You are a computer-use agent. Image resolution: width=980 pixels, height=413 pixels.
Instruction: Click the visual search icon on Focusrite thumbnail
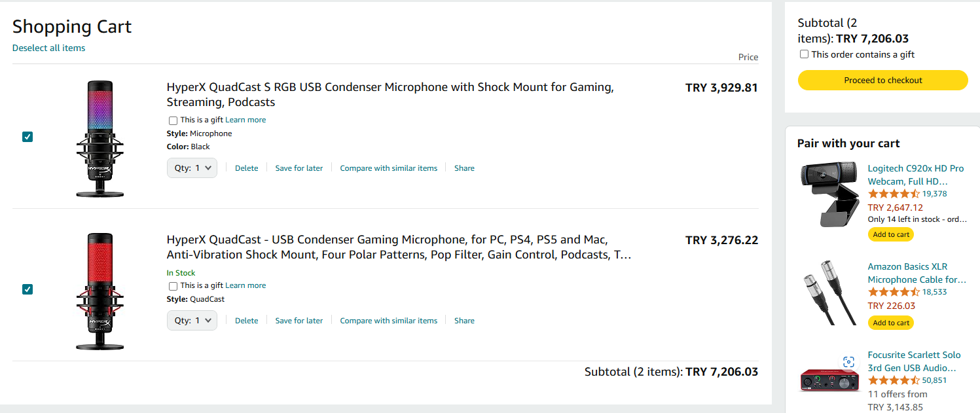click(x=848, y=362)
